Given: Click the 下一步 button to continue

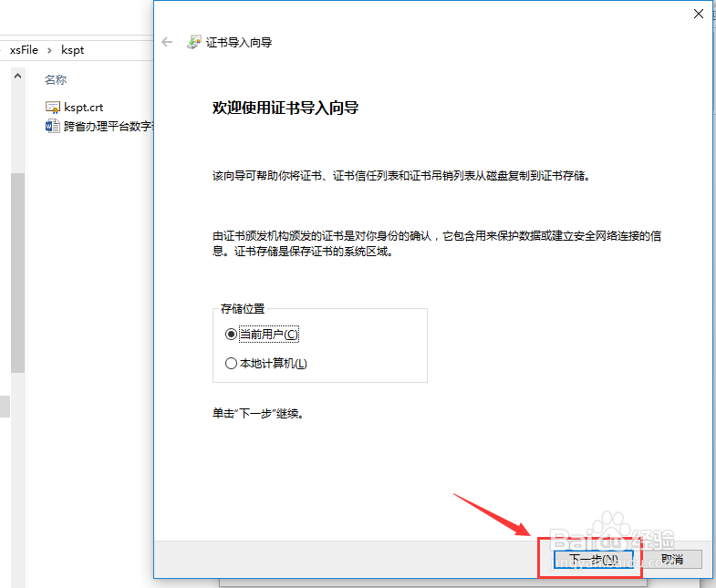Looking at the screenshot, I should pos(594,559).
